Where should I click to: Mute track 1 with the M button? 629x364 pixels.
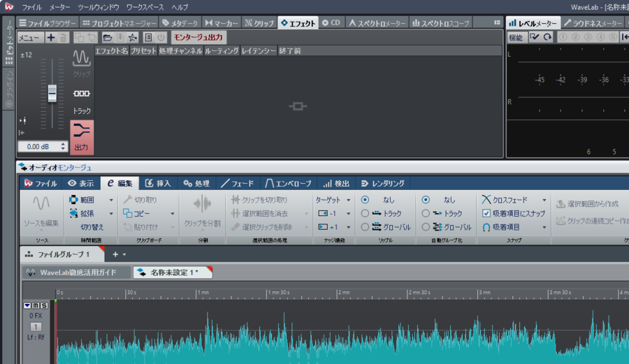pyautogui.click(x=36, y=305)
